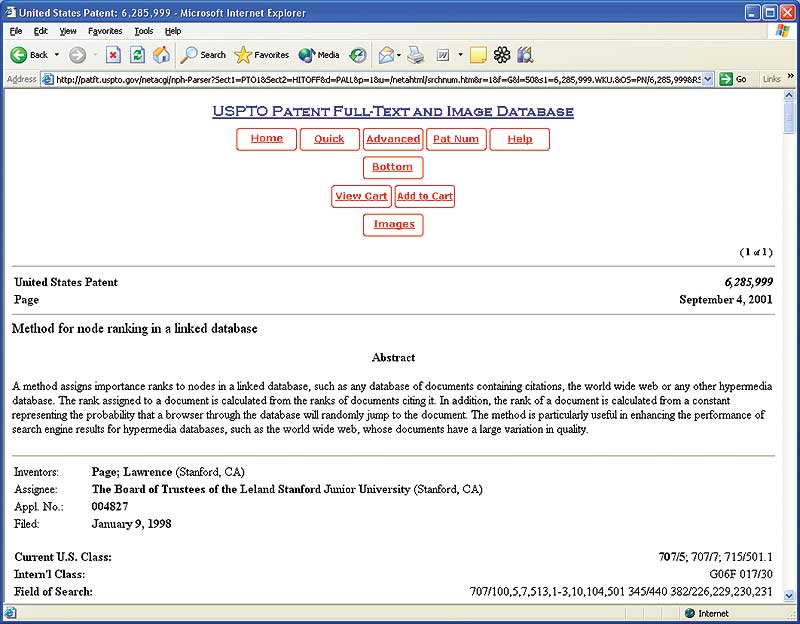Click the scrollbar up arrow
This screenshot has width=800, height=624.
pos(789,95)
